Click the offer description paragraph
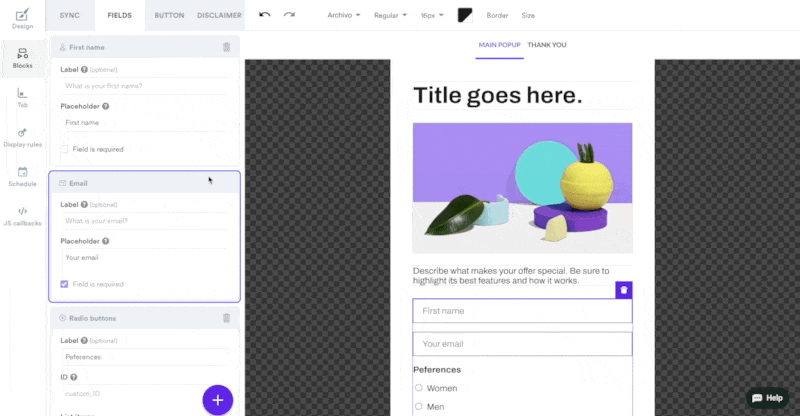800x416 pixels. 511,276
